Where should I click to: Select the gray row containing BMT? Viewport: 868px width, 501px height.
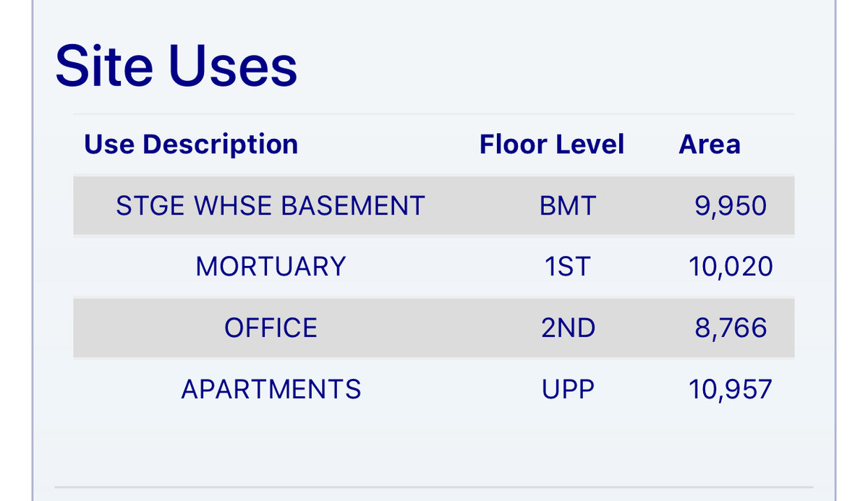point(434,206)
